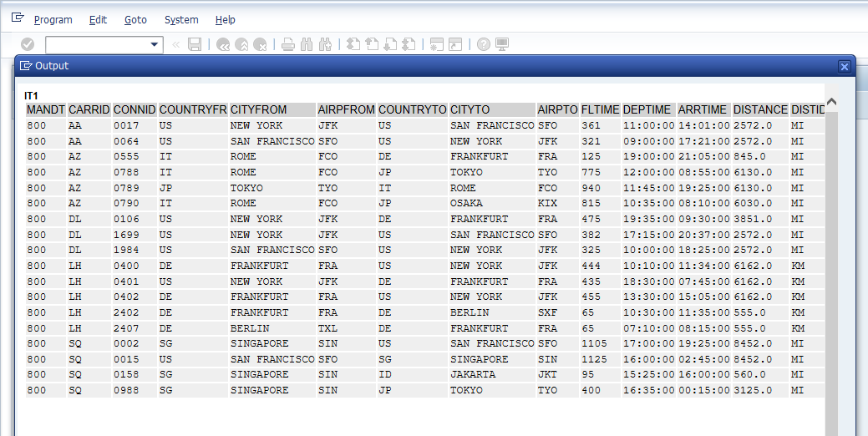Click the CONNID column header
The height and width of the screenshot is (436, 868).
pos(135,109)
